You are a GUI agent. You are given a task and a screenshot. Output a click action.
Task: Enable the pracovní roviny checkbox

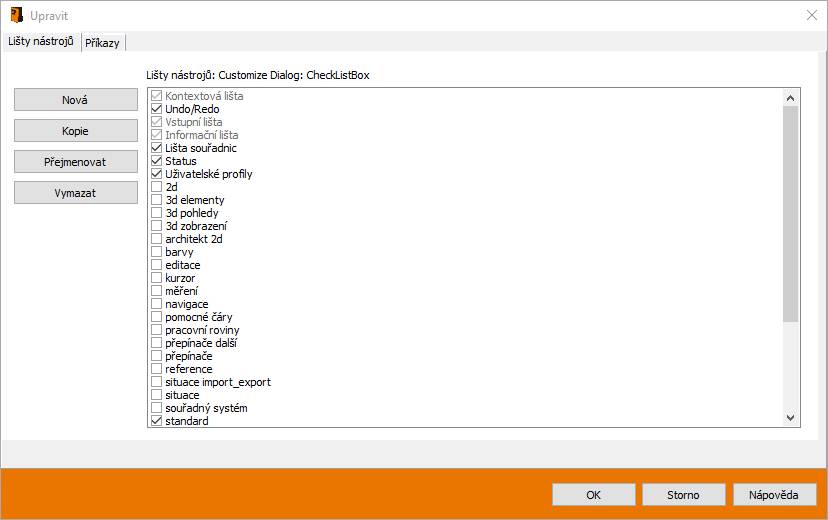[x=157, y=330]
